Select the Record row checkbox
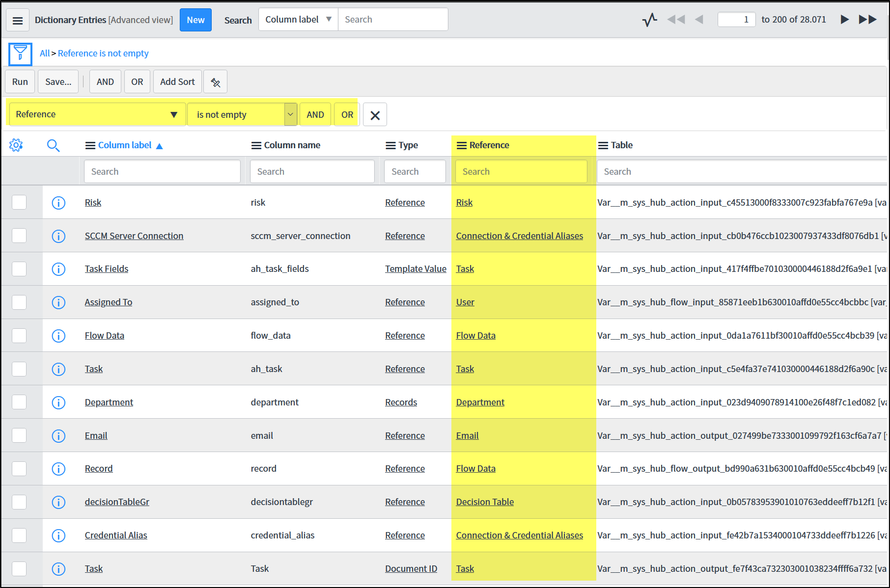890x588 pixels. click(19, 469)
